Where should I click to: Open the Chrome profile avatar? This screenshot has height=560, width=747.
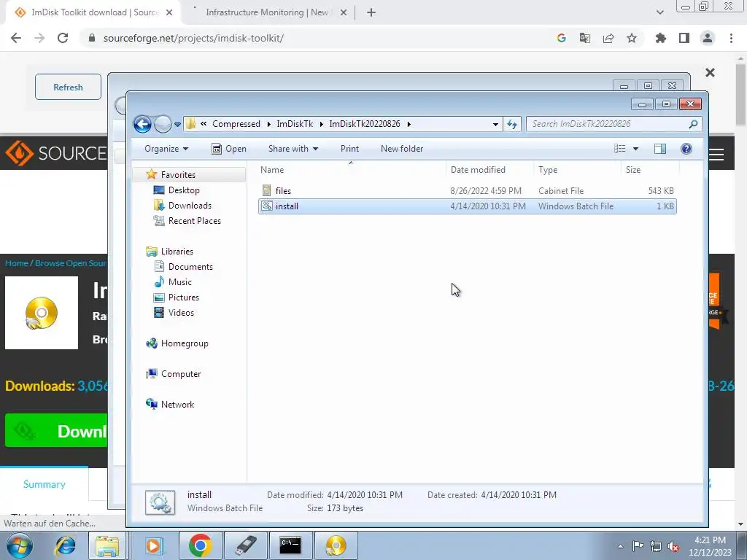(x=708, y=38)
